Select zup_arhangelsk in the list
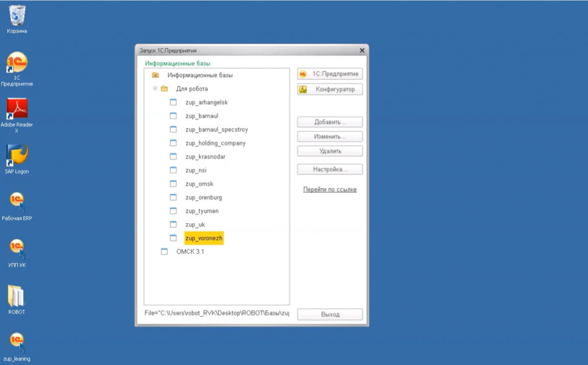The height and width of the screenshot is (365, 588). [207, 102]
